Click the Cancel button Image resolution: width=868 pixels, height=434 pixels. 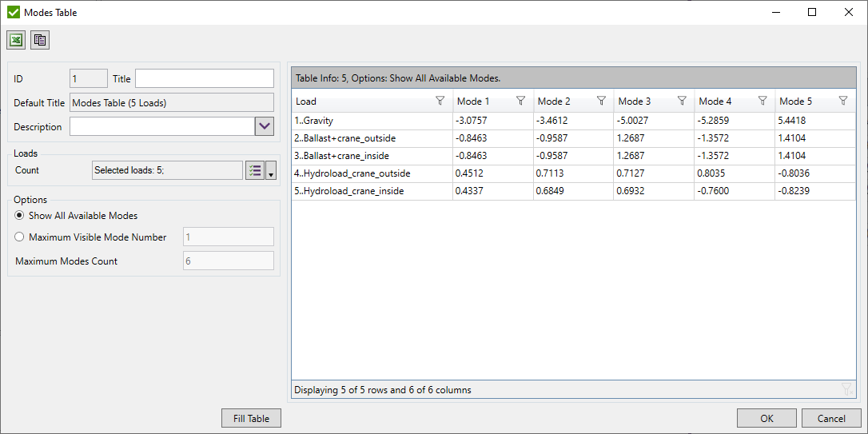pyautogui.click(x=831, y=418)
